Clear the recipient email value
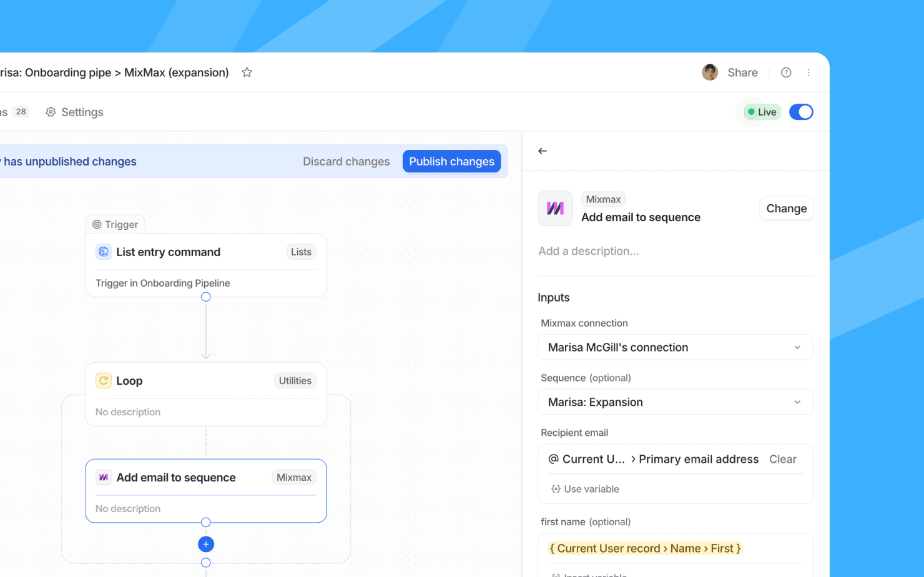The height and width of the screenshot is (577, 924). [782, 460]
